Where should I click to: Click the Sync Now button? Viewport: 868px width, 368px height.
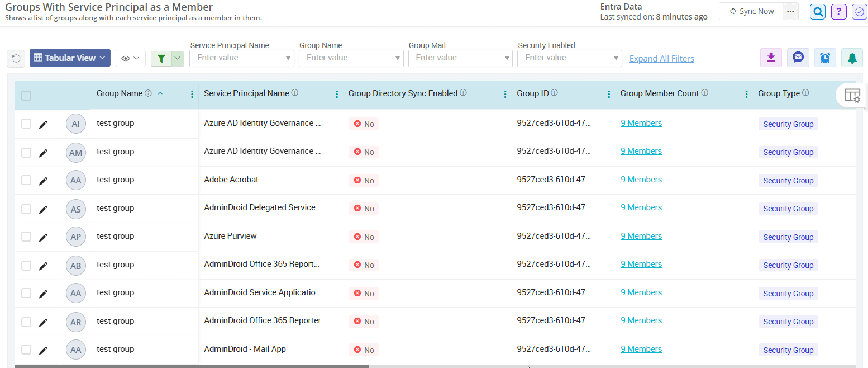(751, 11)
